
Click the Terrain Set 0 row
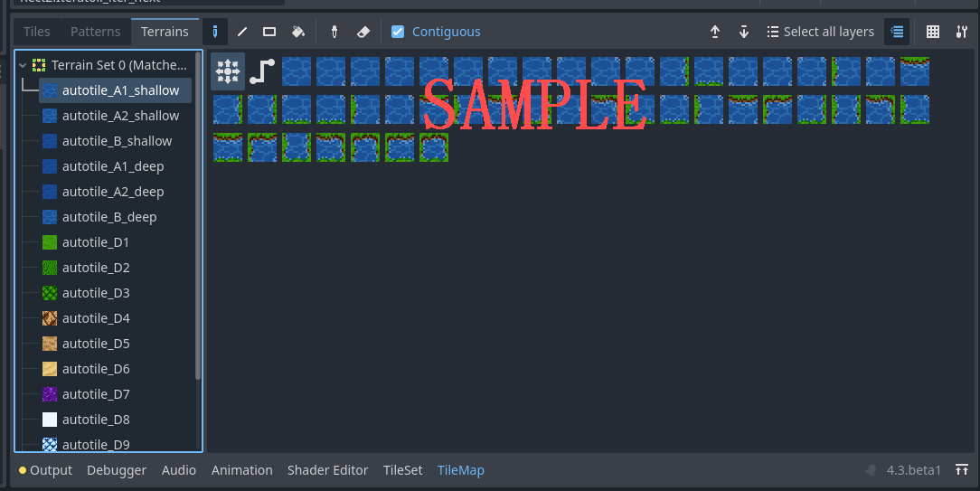coord(104,65)
